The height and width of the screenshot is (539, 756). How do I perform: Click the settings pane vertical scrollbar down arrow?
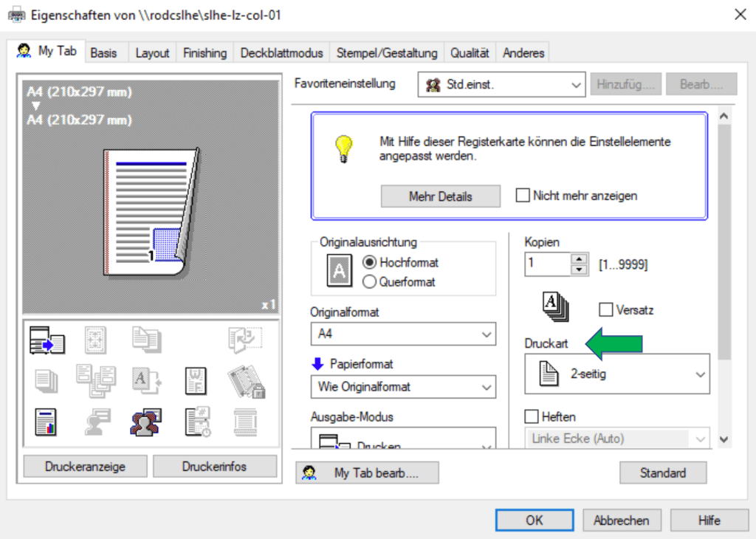coord(723,439)
